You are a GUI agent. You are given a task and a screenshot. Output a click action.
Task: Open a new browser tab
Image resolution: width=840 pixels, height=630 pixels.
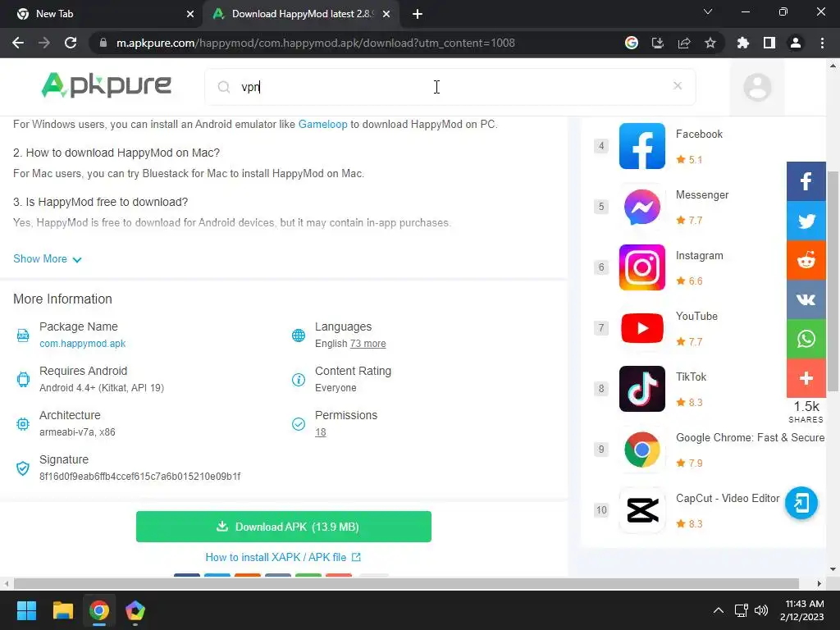click(x=418, y=14)
